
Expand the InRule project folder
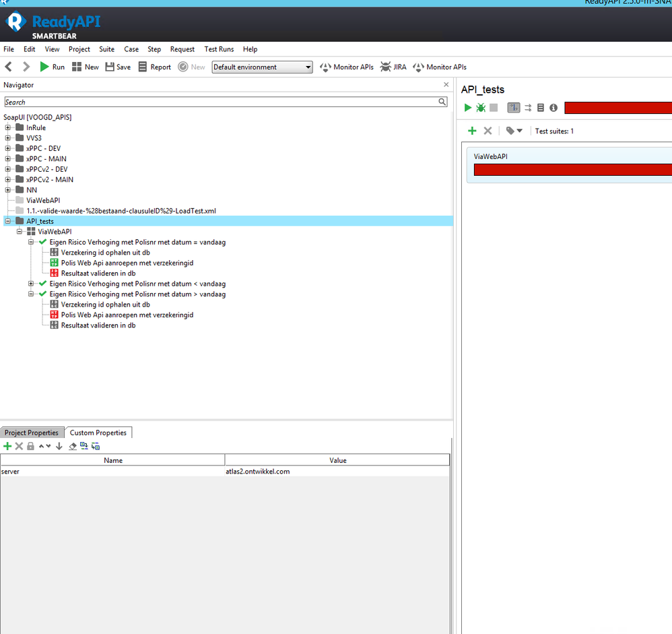pos(8,127)
